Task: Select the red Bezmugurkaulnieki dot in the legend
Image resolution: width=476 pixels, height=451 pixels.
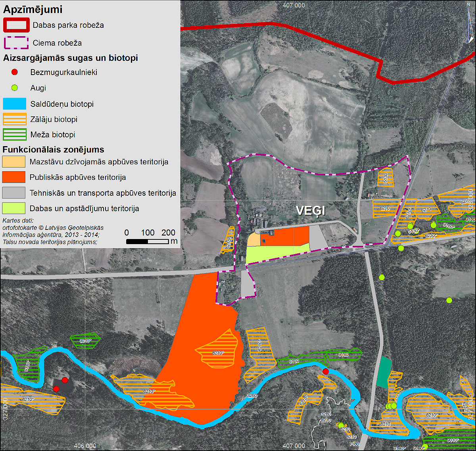Action: [x=15, y=72]
